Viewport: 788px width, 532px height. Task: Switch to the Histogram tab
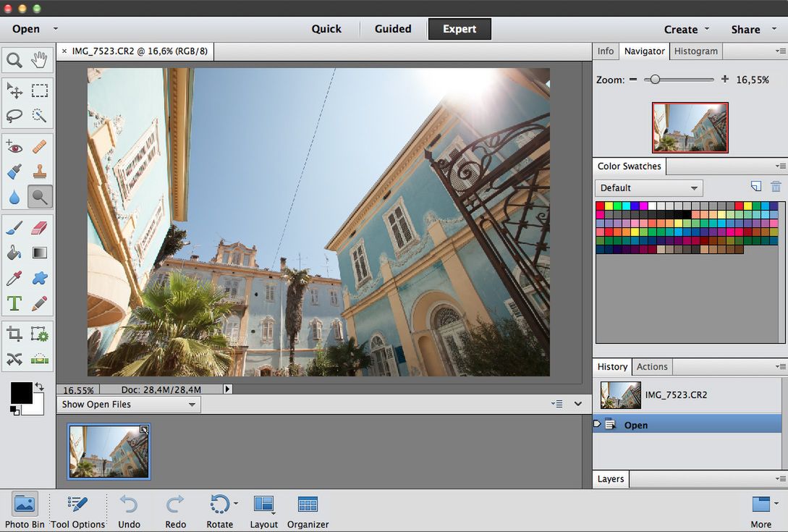coord(695,51)
